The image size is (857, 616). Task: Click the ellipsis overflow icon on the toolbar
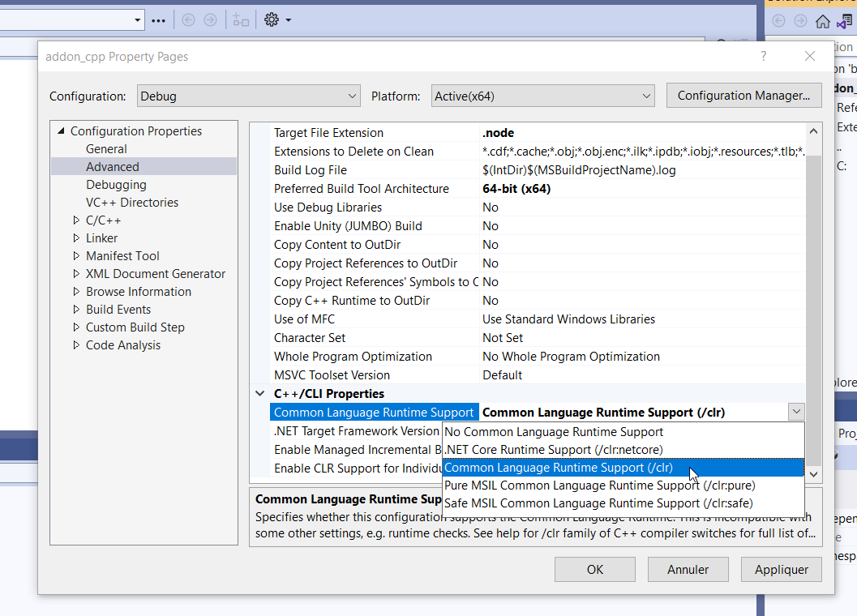159,20
